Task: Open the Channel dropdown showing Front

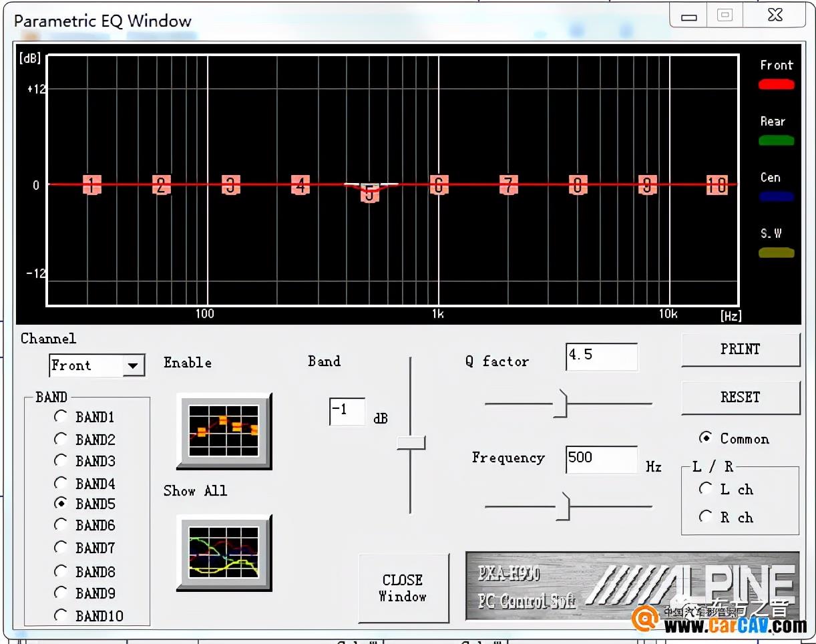Action: pyautogui.click(x=133, y=365)
